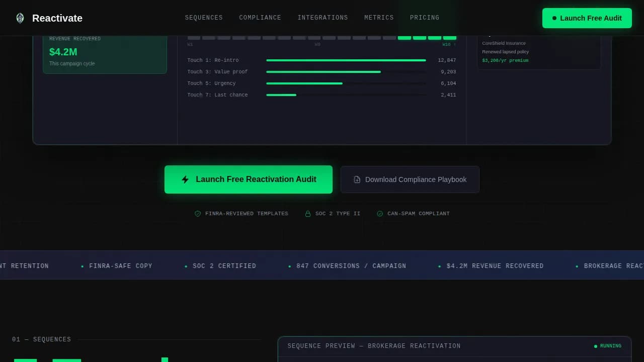Click the lightning bolt icon
This screenshot has height=362, width=644.
point(185,179)
